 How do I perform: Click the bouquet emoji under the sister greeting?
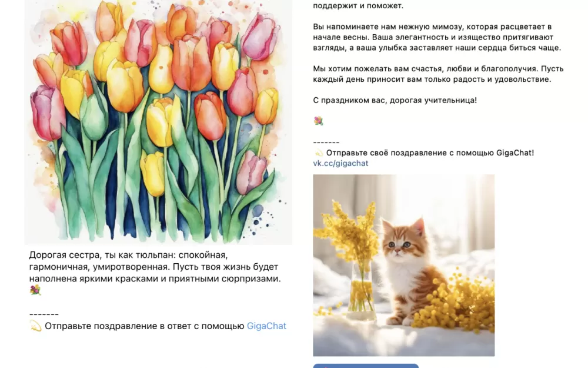pos(35,290)
